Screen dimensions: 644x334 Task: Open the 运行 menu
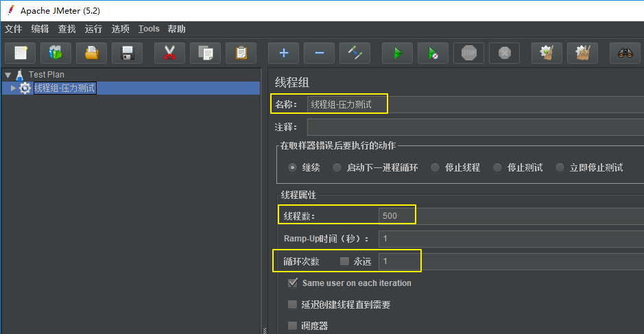tap(93, 29)
